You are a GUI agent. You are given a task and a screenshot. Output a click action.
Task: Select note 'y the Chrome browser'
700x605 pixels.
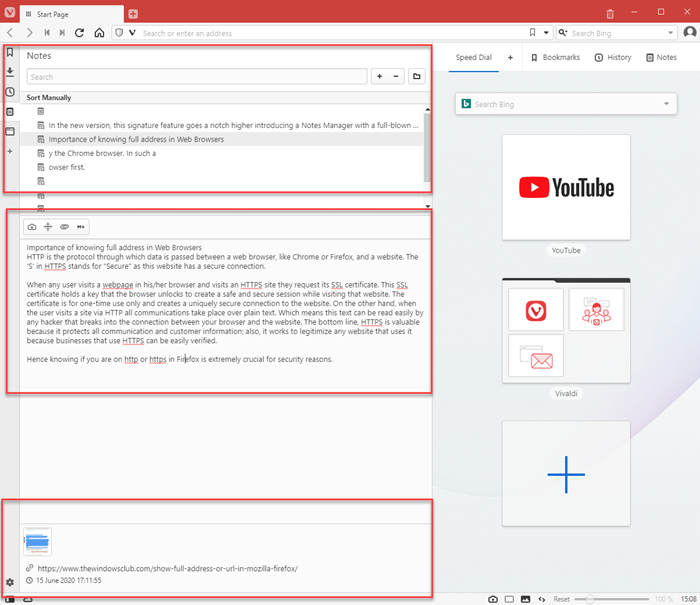click(222, 153)
